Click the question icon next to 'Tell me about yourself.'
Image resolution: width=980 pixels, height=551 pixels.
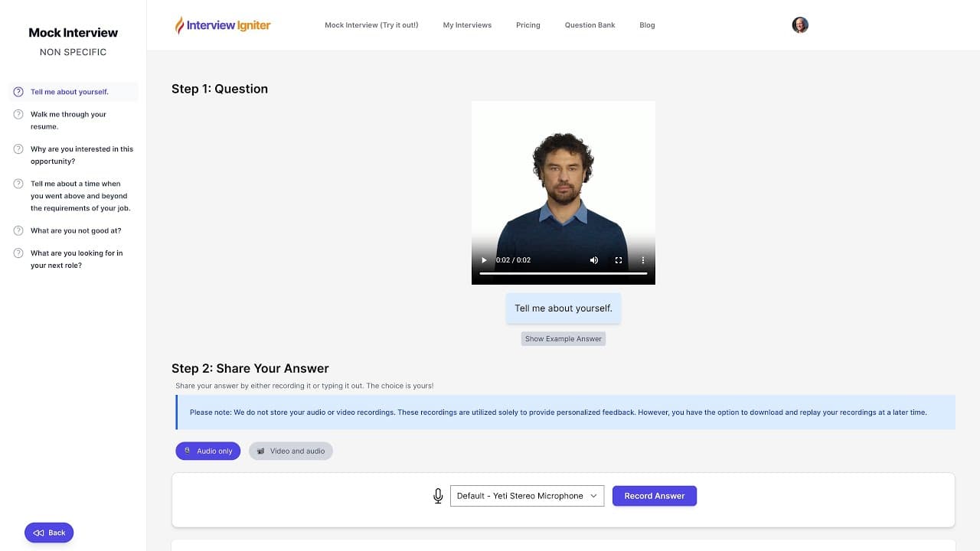click(x=18, y=92)
